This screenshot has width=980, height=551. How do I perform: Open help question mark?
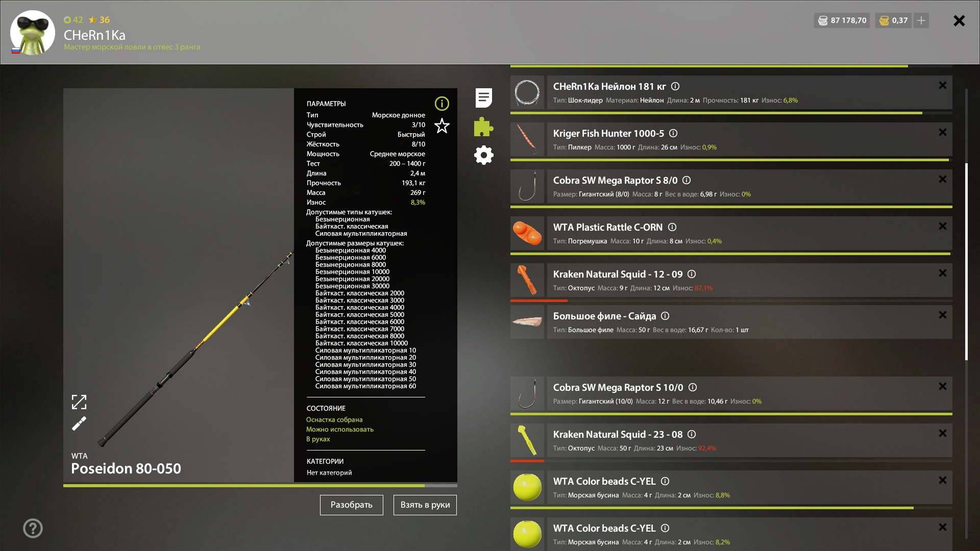(x=33, y=528)
